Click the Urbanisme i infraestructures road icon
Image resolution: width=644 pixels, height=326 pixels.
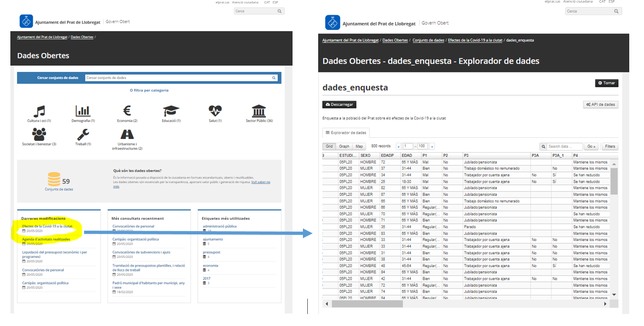127,134
